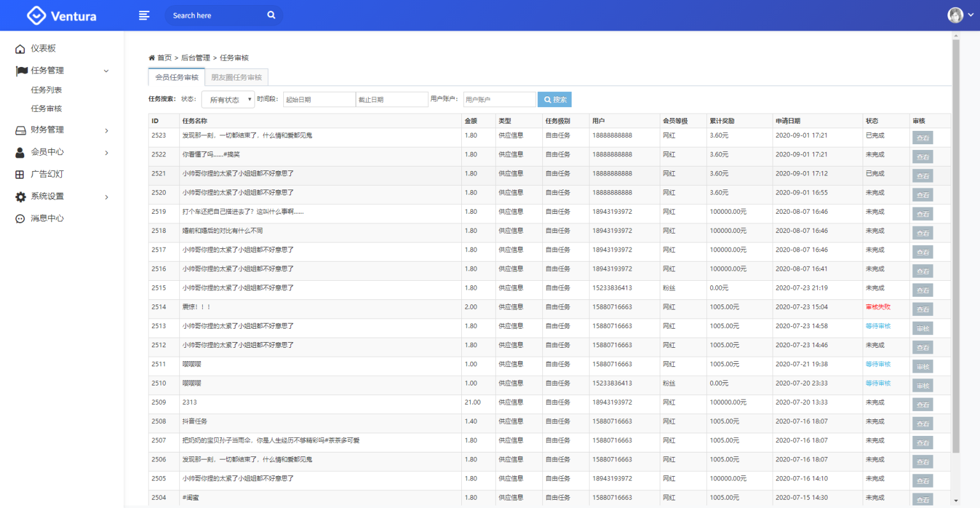Open the 所有状态 status dropdown

[x=228, y=100]
